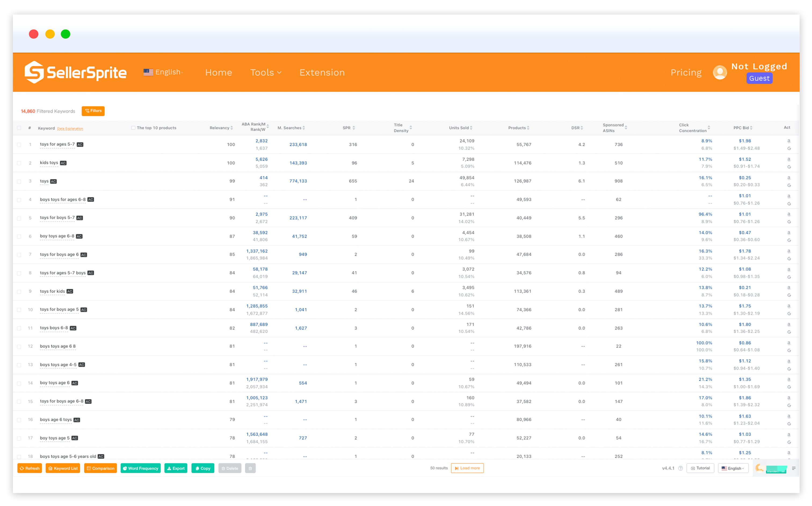Image resolution: width=812 pixels, height=506 pixels.
Task: Select checkbox for row 16 'boys age 6 toys'
Action: [19, 420]
